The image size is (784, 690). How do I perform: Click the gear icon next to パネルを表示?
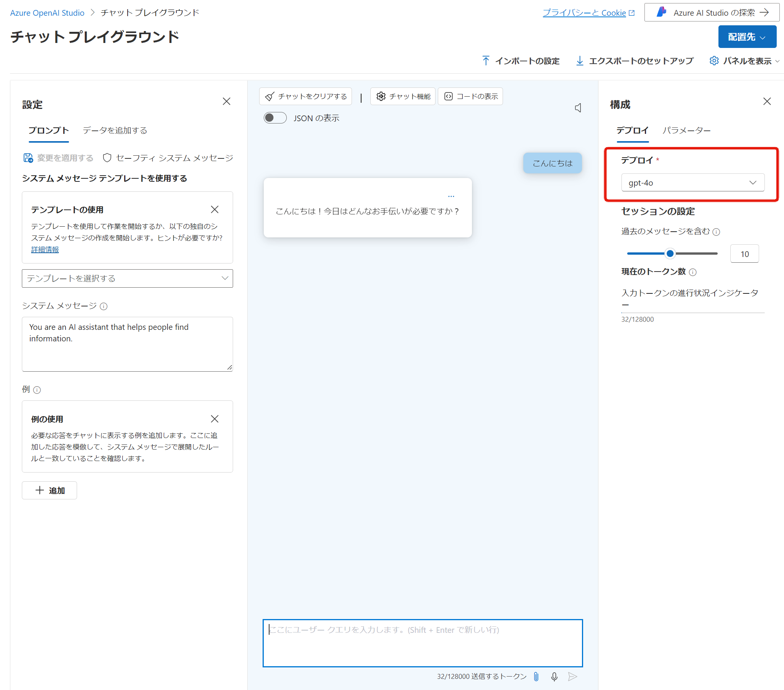coord(714,61)
